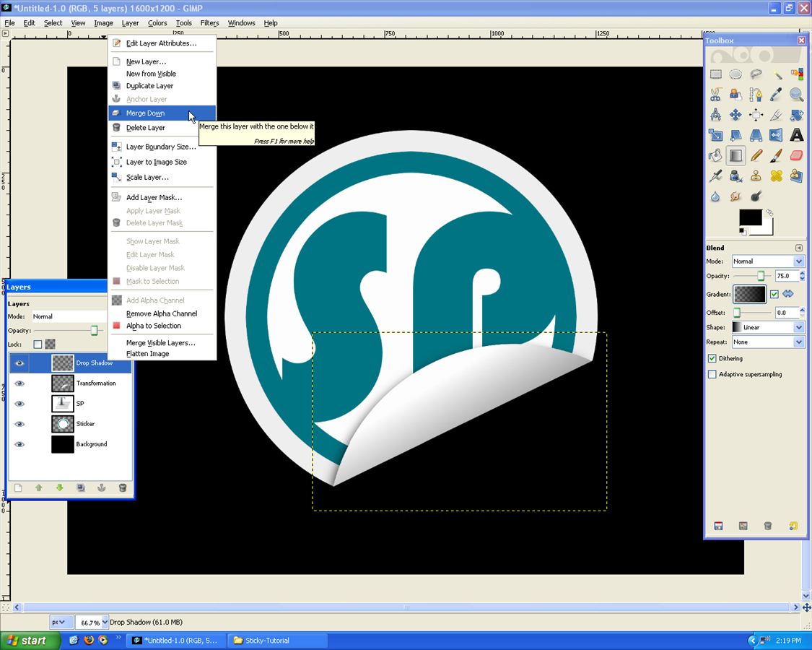Click the Blend Opacity slider

click(752, 276)
